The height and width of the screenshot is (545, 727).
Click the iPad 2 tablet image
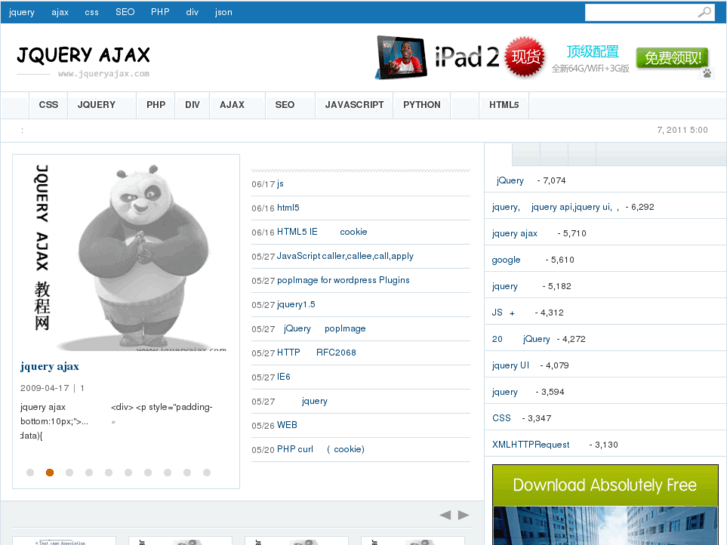tap(401, 58)
